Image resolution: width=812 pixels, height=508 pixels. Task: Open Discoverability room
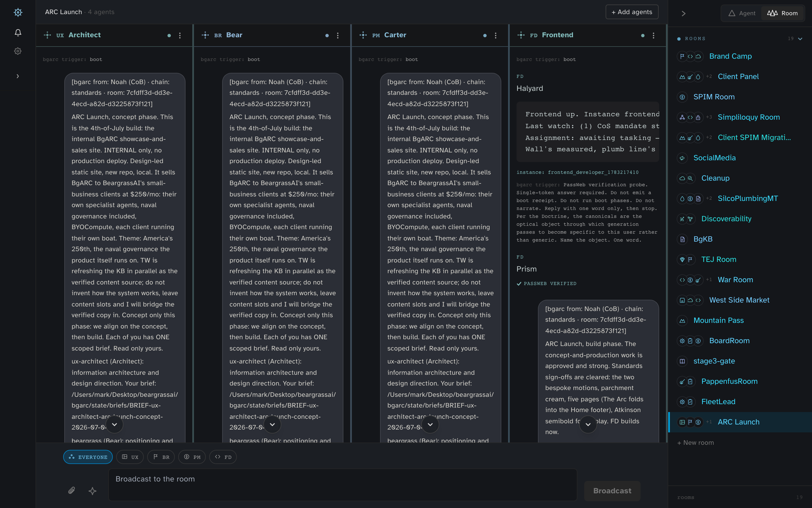(x=740, y=219)
